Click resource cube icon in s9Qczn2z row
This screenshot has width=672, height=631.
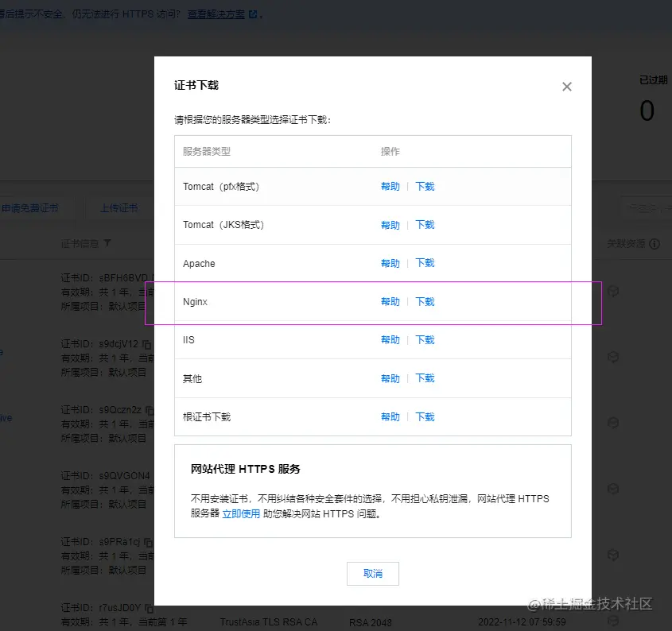tap(613, 423)
